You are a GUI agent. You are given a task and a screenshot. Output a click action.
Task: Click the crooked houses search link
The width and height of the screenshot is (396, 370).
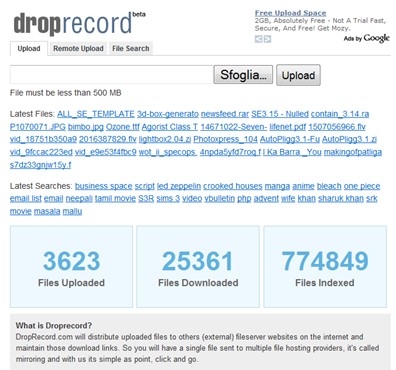click(233, 186)
